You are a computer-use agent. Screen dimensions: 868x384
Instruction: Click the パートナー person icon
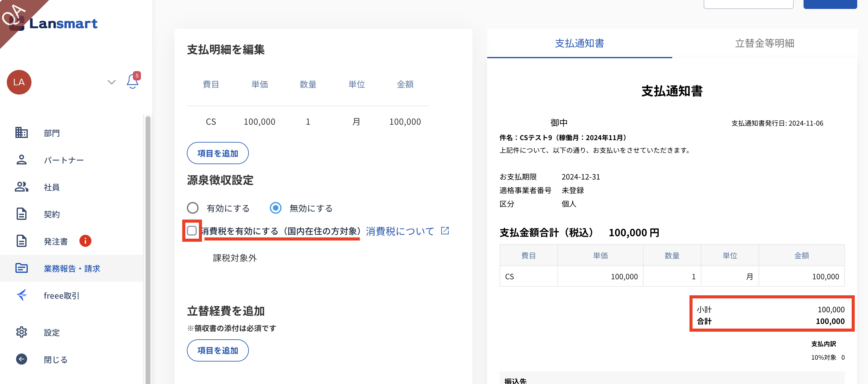21,160
